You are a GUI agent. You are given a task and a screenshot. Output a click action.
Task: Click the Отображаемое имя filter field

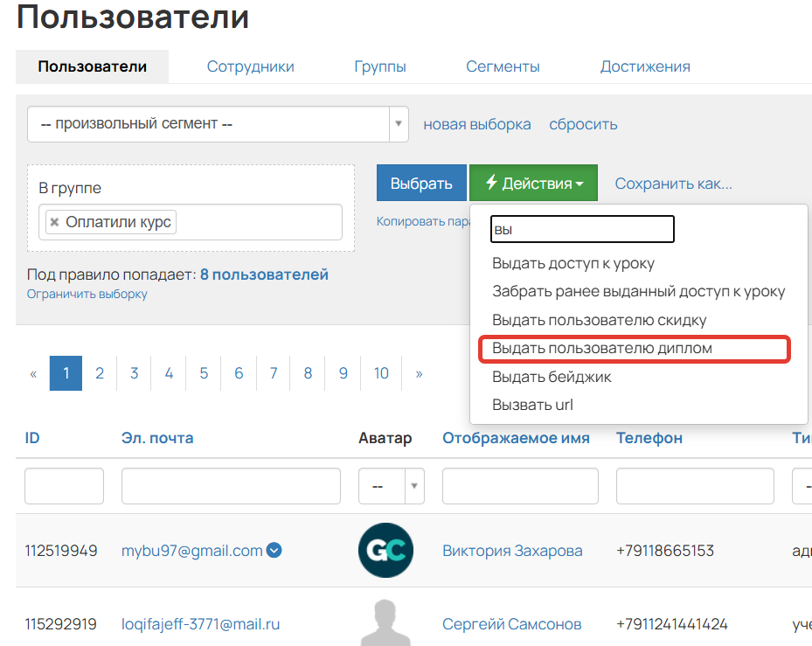pyautogui.click(x=520, y=486)
